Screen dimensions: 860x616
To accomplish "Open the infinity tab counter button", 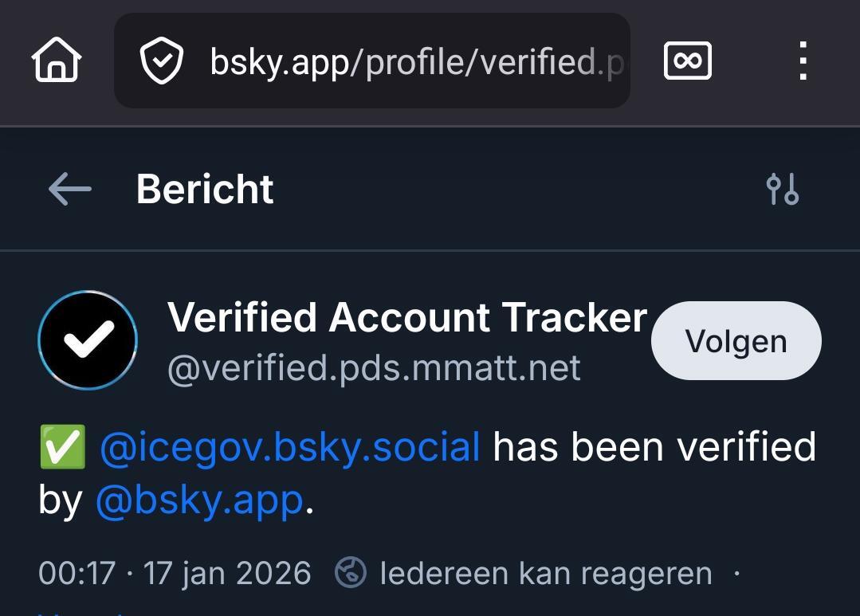I will pos(687,61).
